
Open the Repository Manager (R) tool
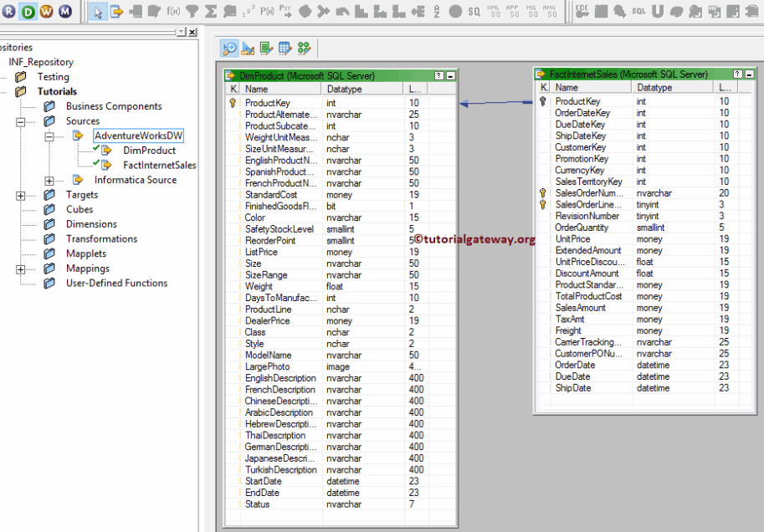pos(8,12)
